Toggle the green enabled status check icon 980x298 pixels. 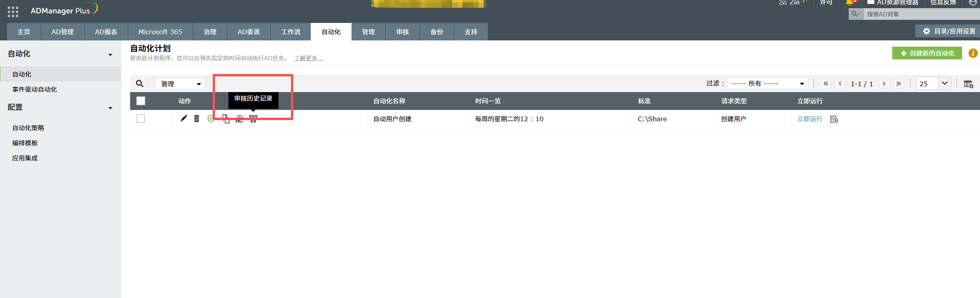pyautogui.click(x=211, y=119)
